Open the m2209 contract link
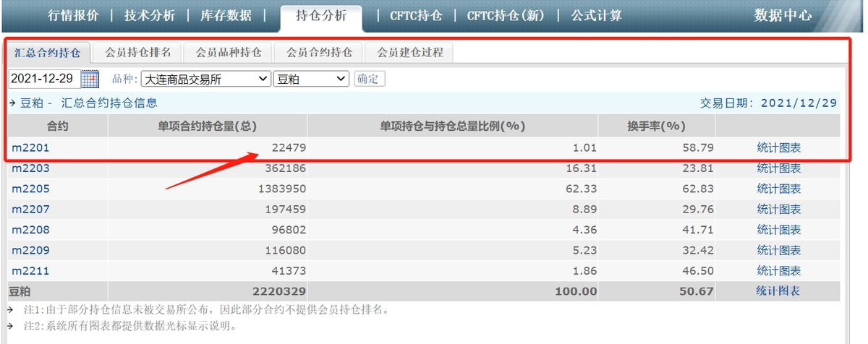868x344 pixels. (30, 250)
